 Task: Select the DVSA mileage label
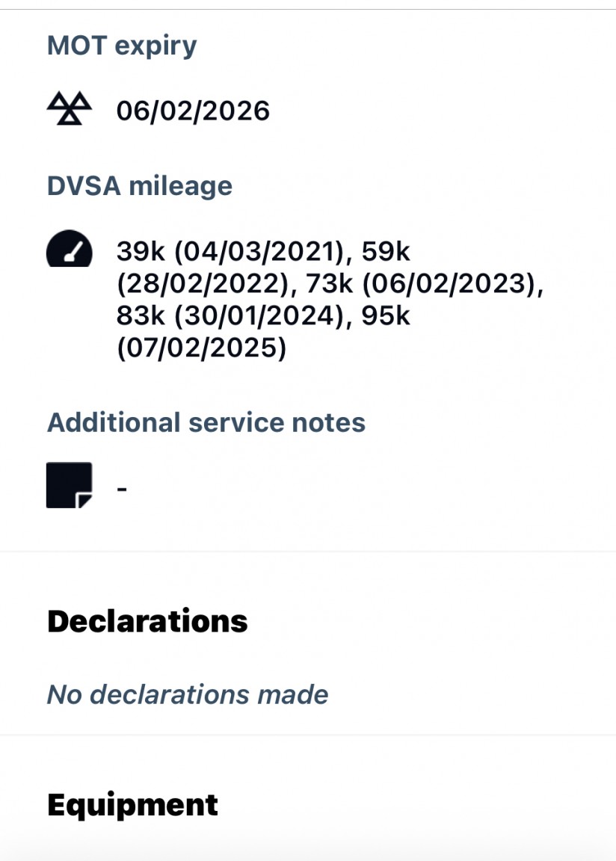(140, 186)
